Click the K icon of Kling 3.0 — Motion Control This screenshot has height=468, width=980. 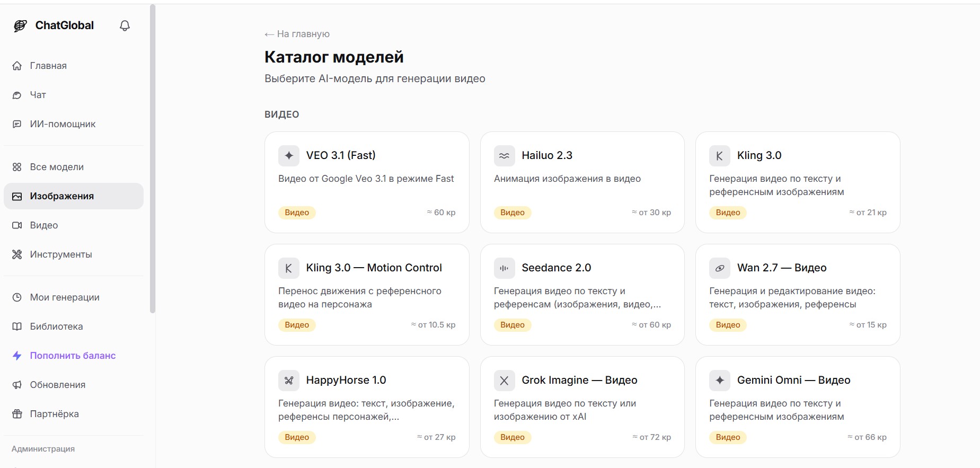(x=289, y=268)
